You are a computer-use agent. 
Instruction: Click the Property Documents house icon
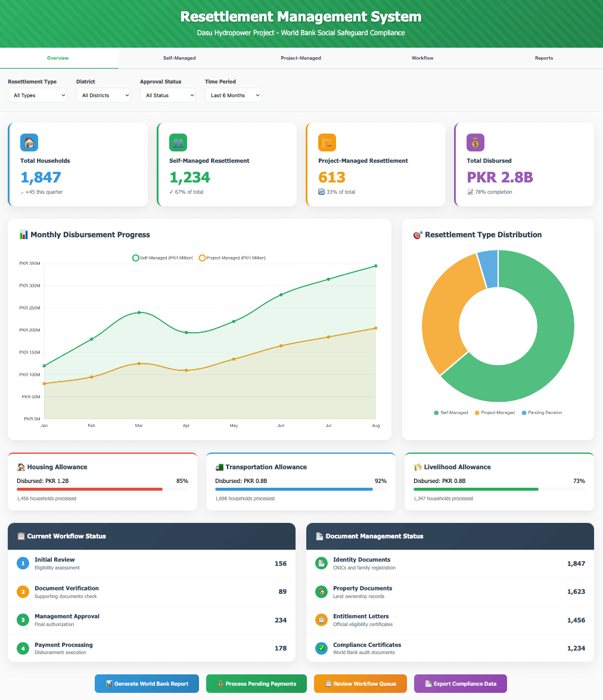click(x=321, y=591)
